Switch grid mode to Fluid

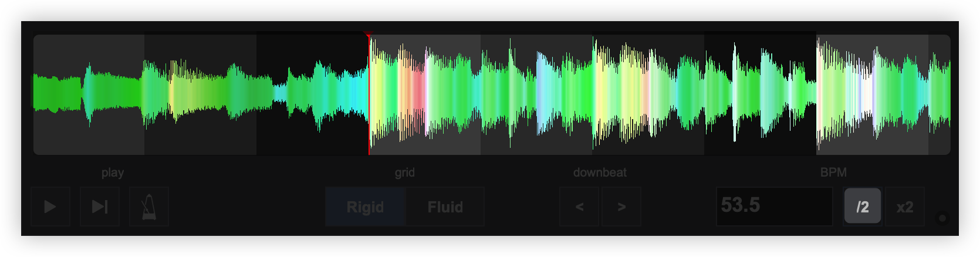pos(445,207)
